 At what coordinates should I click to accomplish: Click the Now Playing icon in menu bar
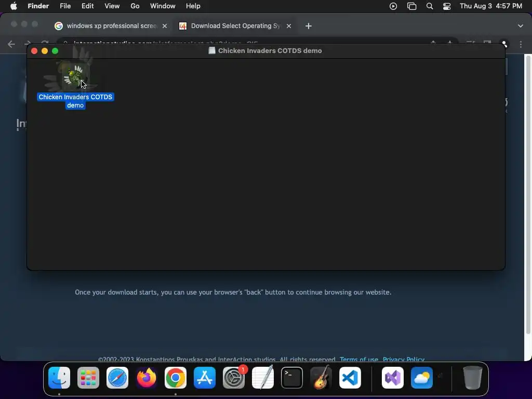coord(393,6)
